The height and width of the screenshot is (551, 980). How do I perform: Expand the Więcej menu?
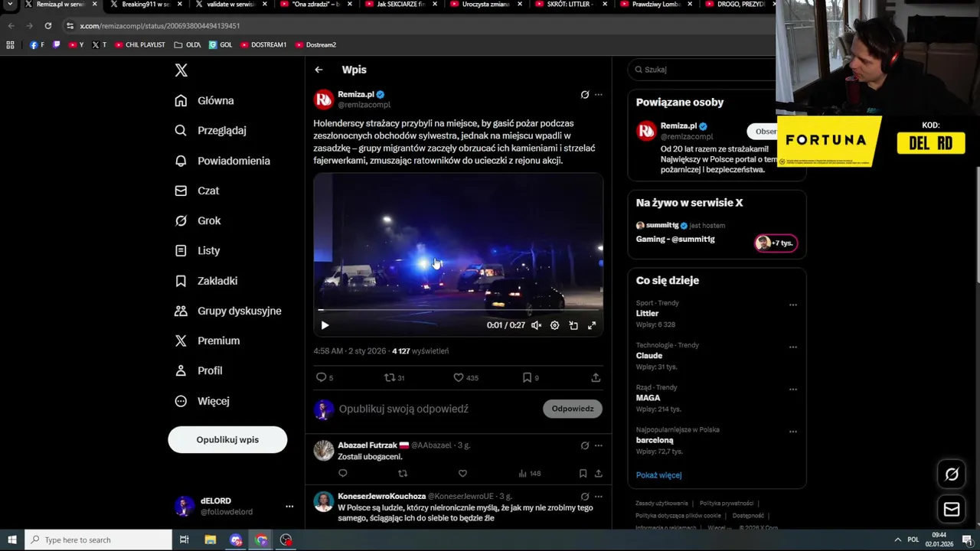202,401
